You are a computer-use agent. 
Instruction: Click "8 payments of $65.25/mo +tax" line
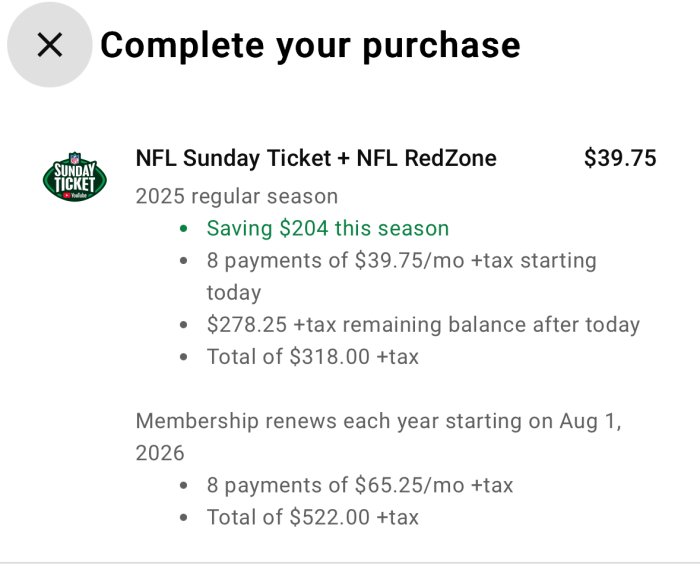coord(360,485)
